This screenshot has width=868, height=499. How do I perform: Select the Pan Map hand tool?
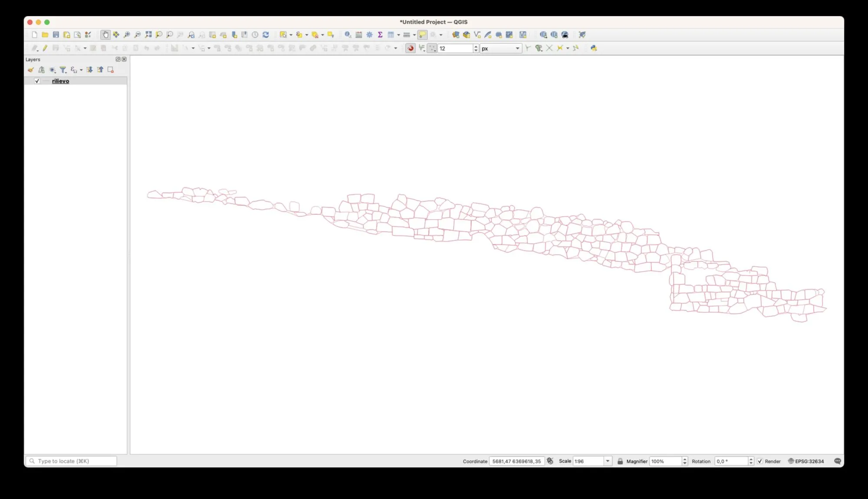click(105, 35)
